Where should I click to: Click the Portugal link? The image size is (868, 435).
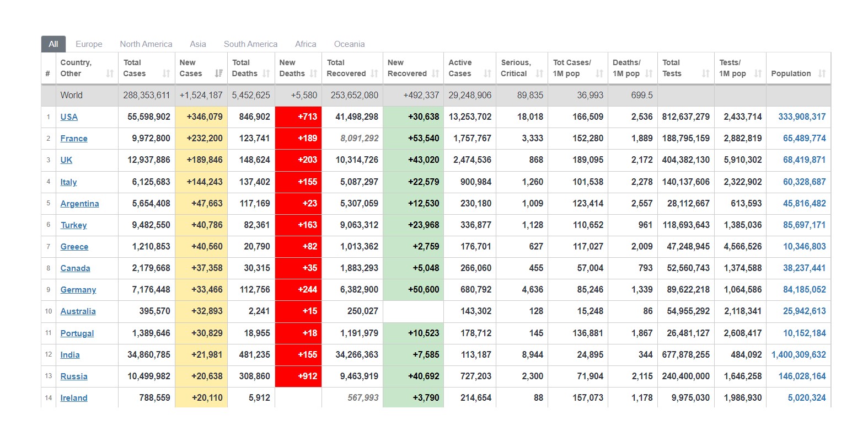pos(77,333)
